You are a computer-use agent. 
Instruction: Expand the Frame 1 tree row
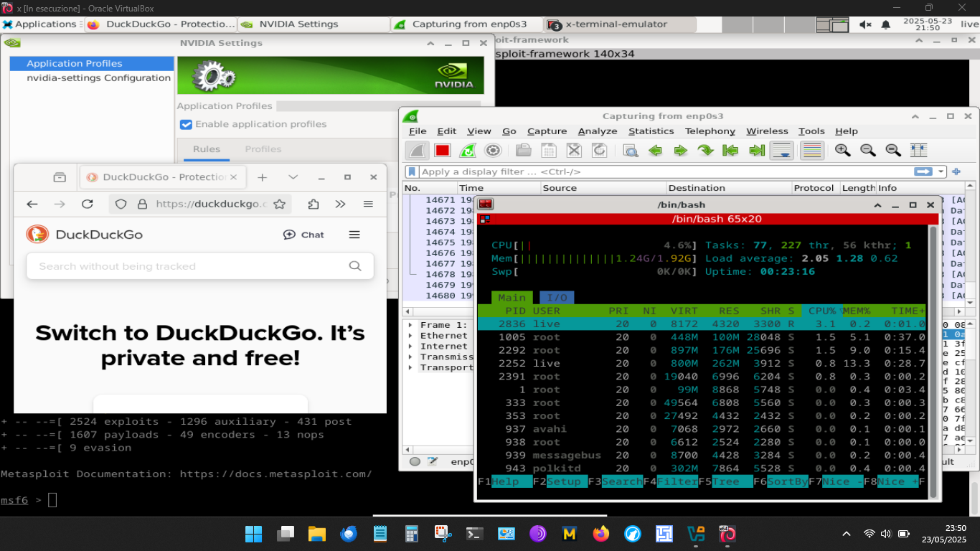(411, 325)
